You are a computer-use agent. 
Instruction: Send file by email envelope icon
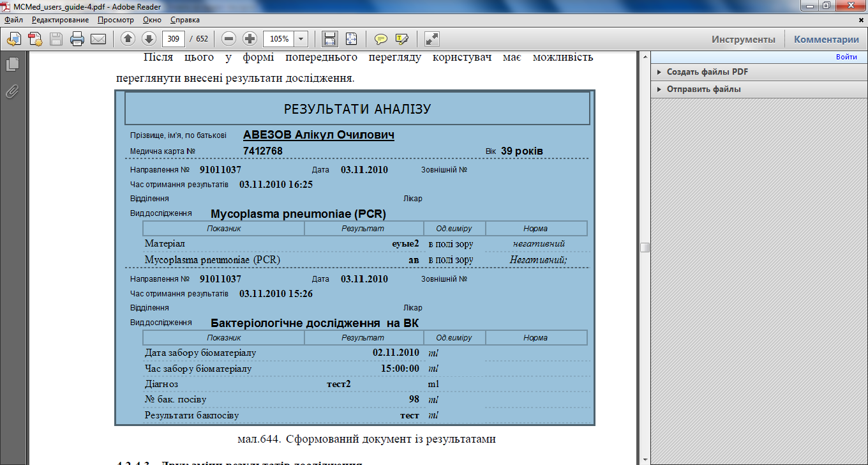pyautogui.click(x=98, y=39)
